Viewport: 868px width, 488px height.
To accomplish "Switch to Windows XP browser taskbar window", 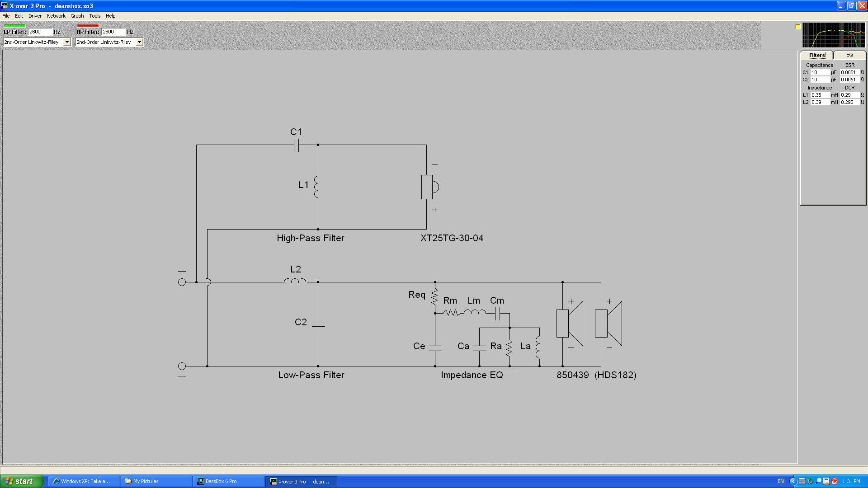I will pyautogui.click(x=83, y=481).
